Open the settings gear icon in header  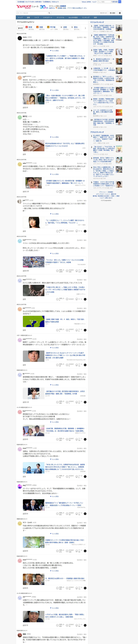point(120,13)
